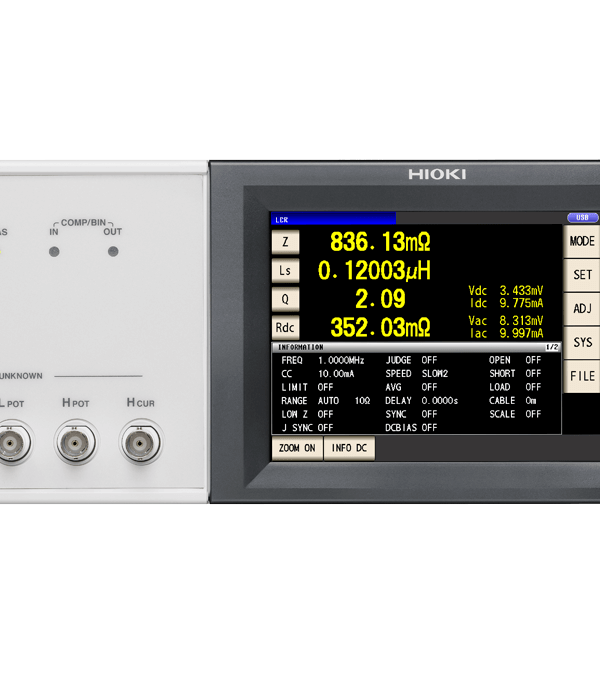The width and height of the screenshot is (600, 694).
Task: Click the L POT BNC connector
Action: tap(11, 443)
